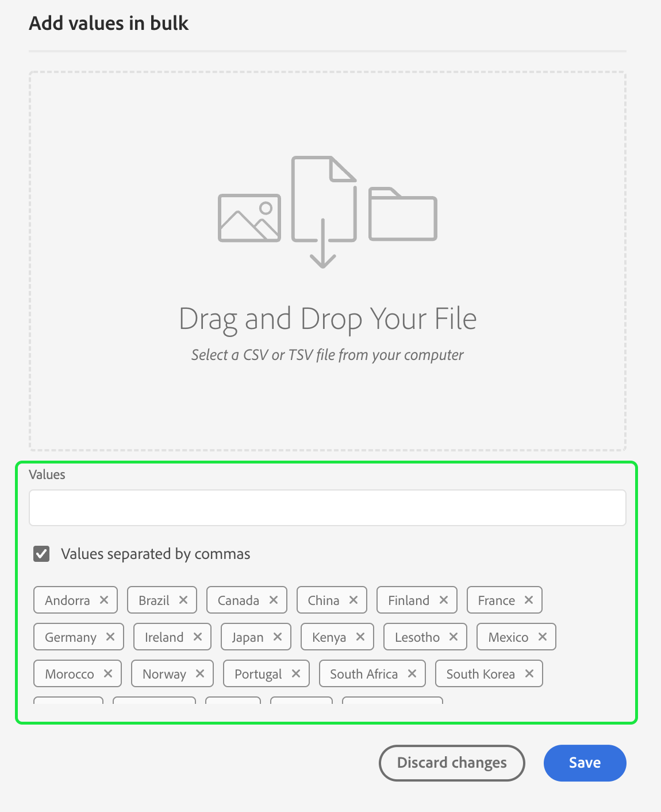Select the South Korea tag label
This screenshot has width=661, height=812.
(481, 674)
